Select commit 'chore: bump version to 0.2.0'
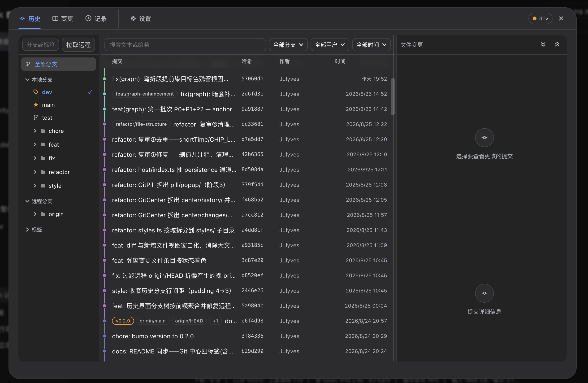Viewport: 588px width, 383px height. pos(153,336)
